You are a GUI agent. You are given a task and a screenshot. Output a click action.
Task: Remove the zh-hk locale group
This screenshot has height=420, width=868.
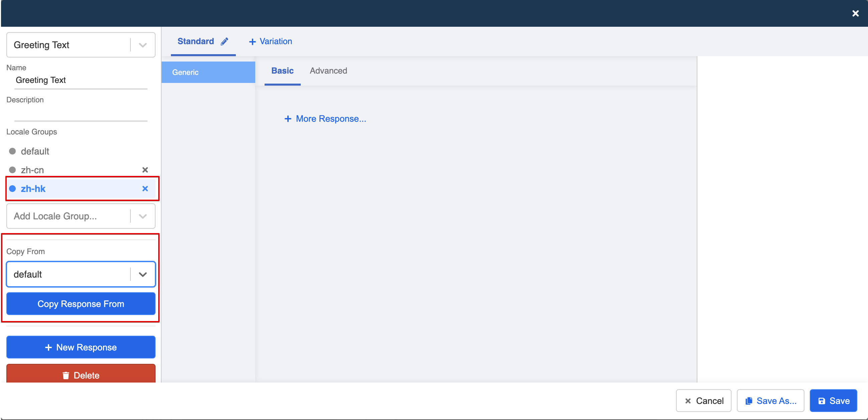(x=145, y=189)
